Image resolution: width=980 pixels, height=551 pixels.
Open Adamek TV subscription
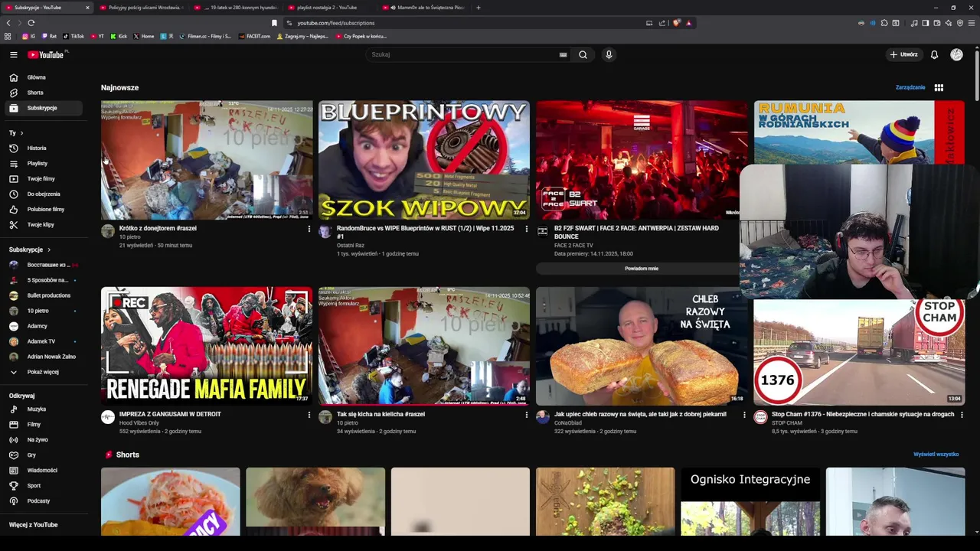pos(42,341)
